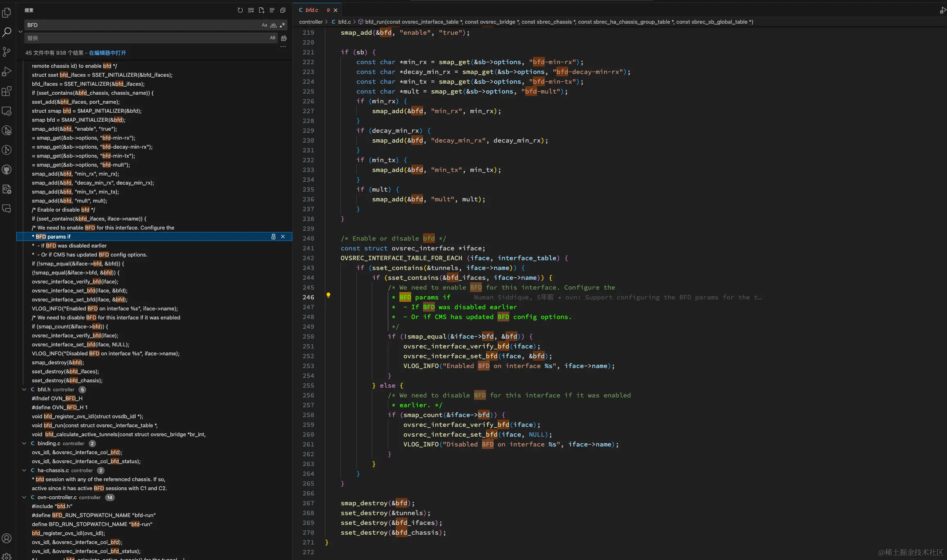Image resolution: width=947 pixels, height=560 pixels.
Task: Open the Explorer view in the activity bar
Action: click(7, 13)
